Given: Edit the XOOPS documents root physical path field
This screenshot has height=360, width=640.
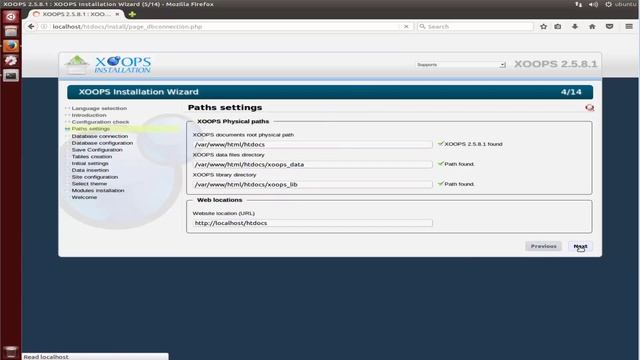Looking at the screenshot, I should [312, 144].
